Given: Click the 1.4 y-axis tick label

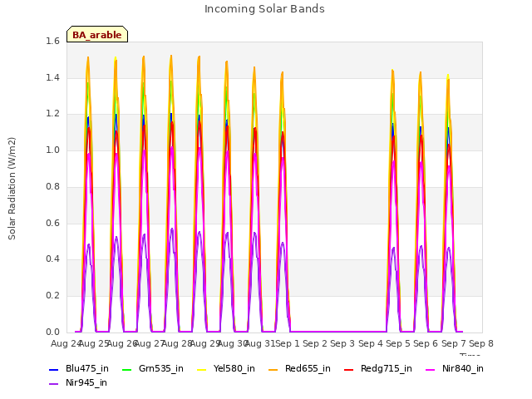Looking at the screenshot, I should tap(52, 77).
